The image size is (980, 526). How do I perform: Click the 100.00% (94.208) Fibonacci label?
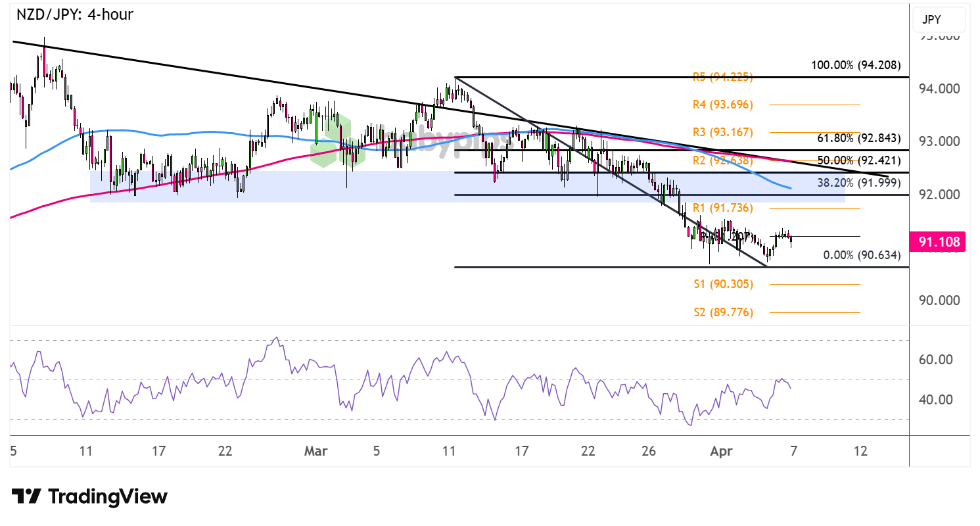855,65
